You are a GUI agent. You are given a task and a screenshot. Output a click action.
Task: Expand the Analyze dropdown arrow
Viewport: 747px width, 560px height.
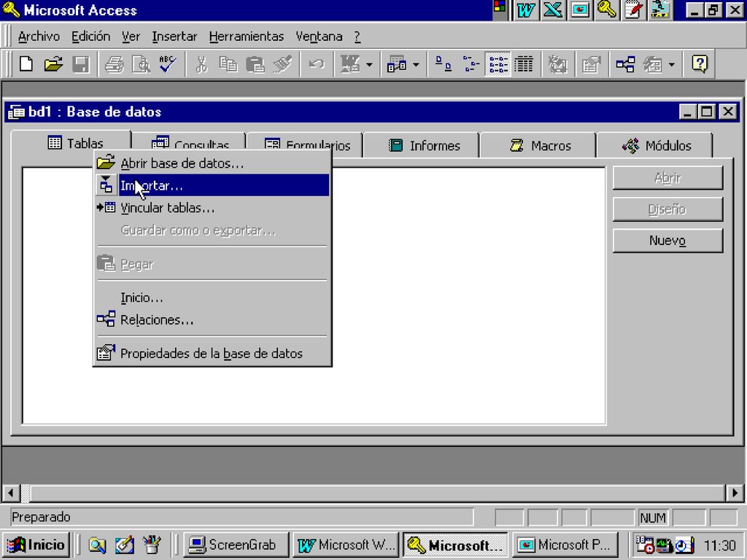[416, 64]
